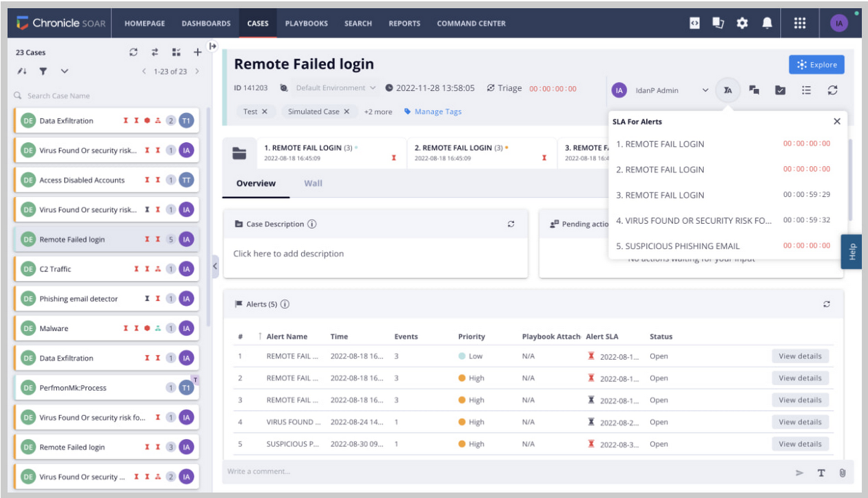Image resolution: width=868 pixels, height=498 pixels.
Task: Switch the case list layout view
Action: [x=176, y=52]
